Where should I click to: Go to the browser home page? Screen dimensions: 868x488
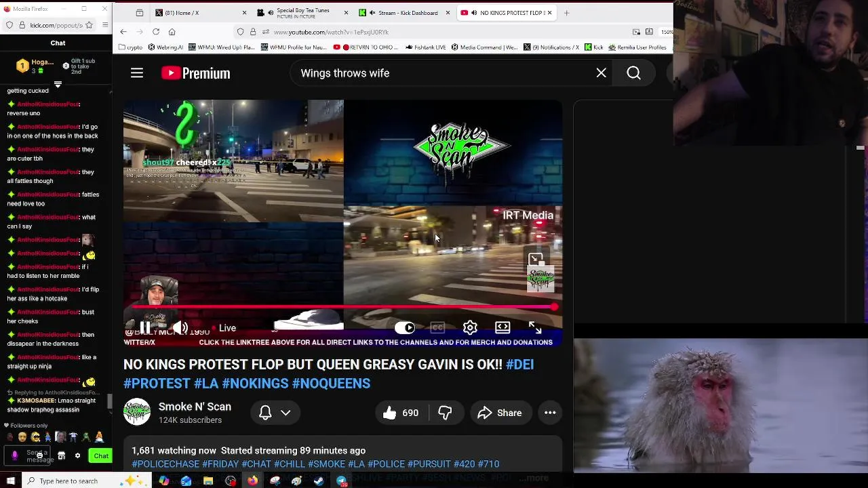(172, 32)
